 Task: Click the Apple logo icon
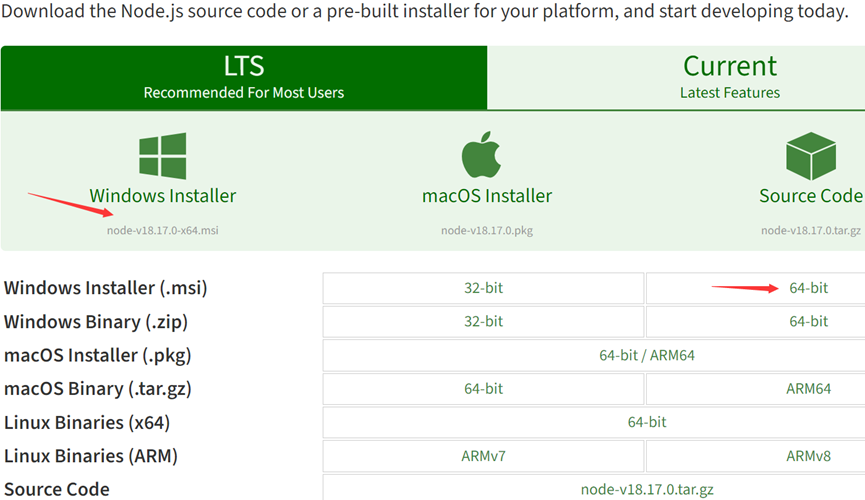click(481, 154)
